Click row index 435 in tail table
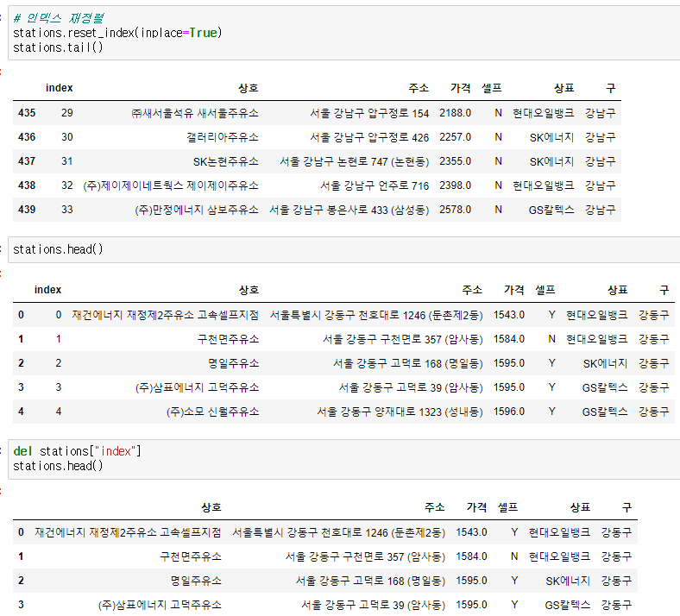Screen dimensions: 680x616 click(x=27, y=113)
